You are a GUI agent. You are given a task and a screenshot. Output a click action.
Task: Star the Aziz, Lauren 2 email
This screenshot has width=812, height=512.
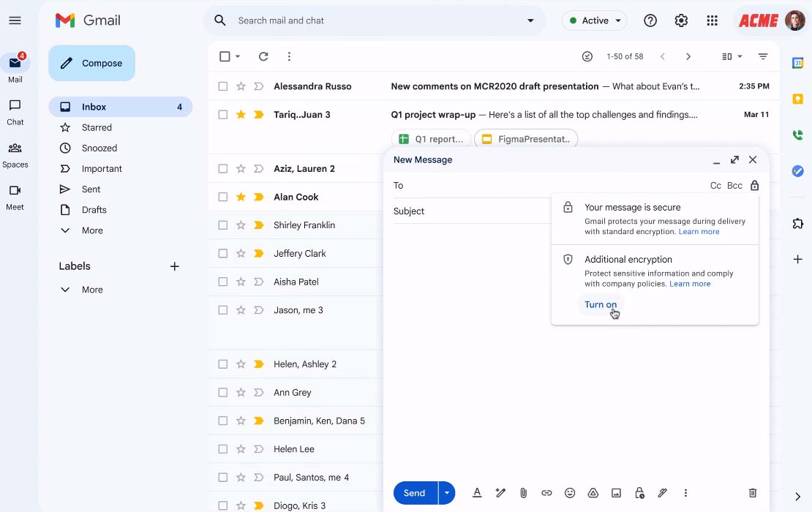[x=241, y=169]
